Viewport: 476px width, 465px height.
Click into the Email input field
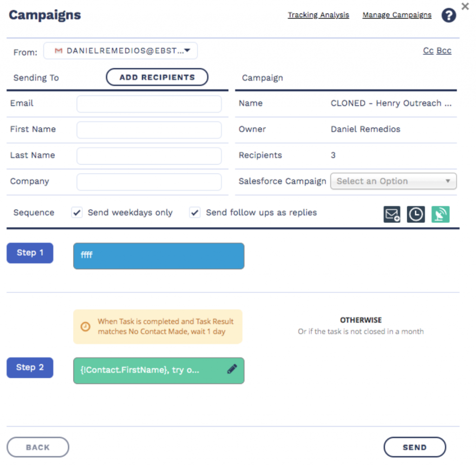149,104
